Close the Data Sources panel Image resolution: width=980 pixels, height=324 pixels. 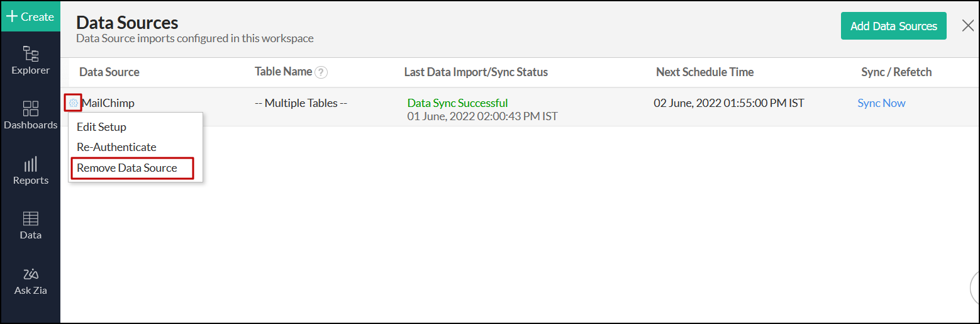point(968,26)
